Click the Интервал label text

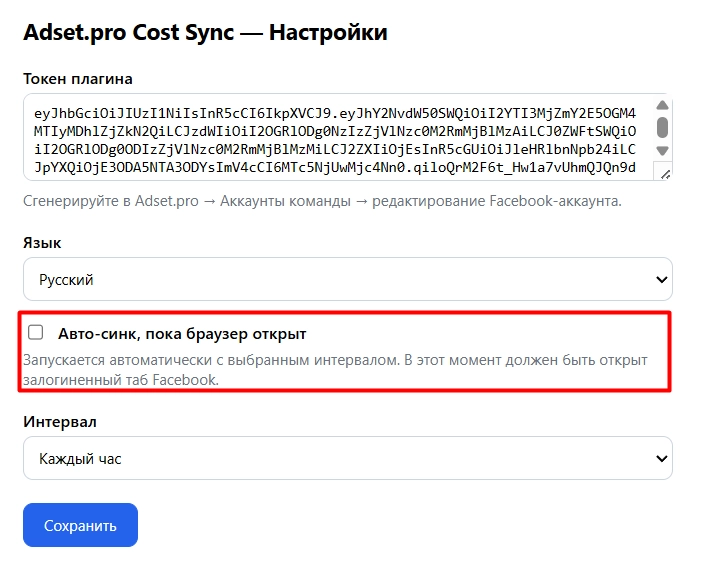60,422
